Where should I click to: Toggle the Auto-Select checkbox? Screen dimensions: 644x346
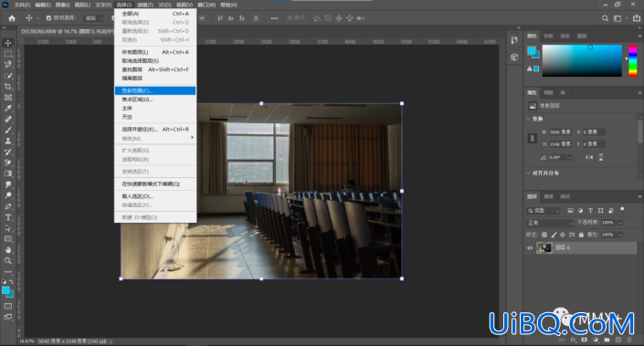point(49,18)
